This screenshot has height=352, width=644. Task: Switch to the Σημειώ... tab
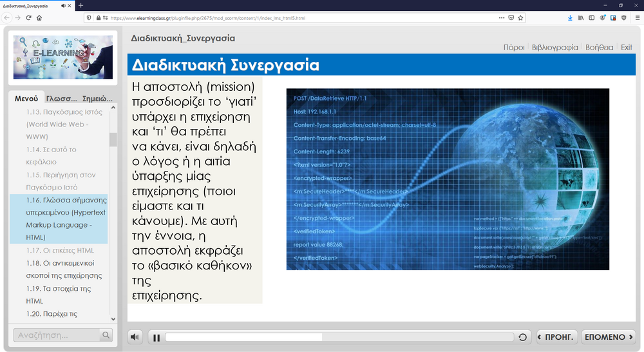click(97, 99)
